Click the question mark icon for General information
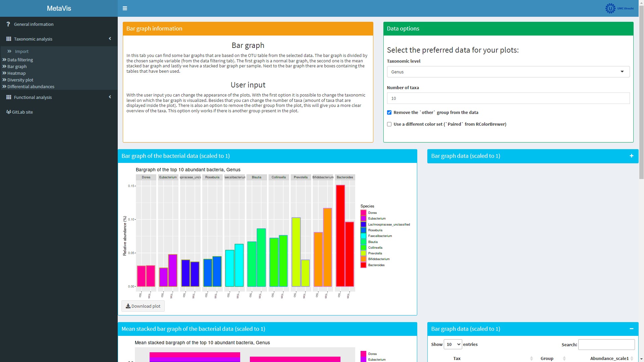Screen dimensions: 644x362 pyautogui.click(x=8, y=24)
